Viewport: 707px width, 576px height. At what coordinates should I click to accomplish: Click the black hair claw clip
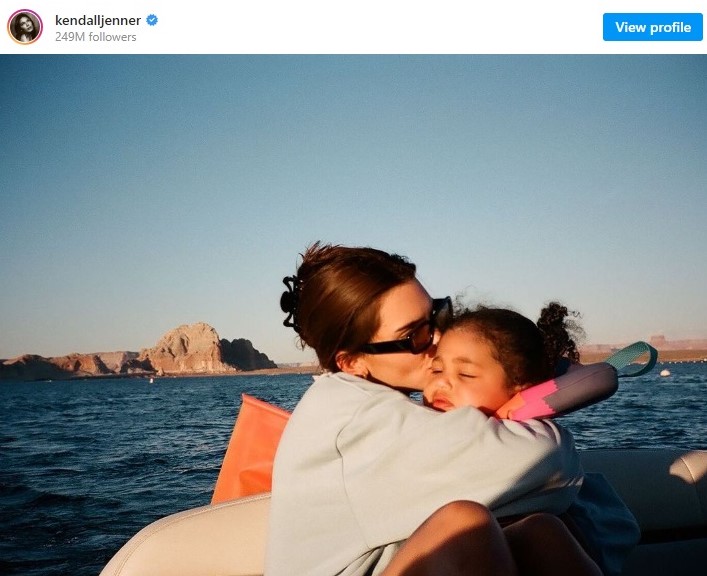point(291,301)
